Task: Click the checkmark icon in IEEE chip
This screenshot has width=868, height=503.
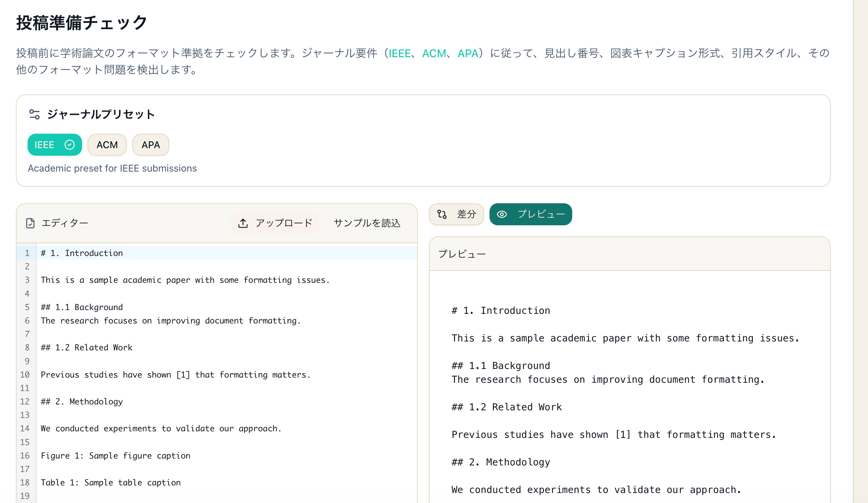Action: pos(70,145)
